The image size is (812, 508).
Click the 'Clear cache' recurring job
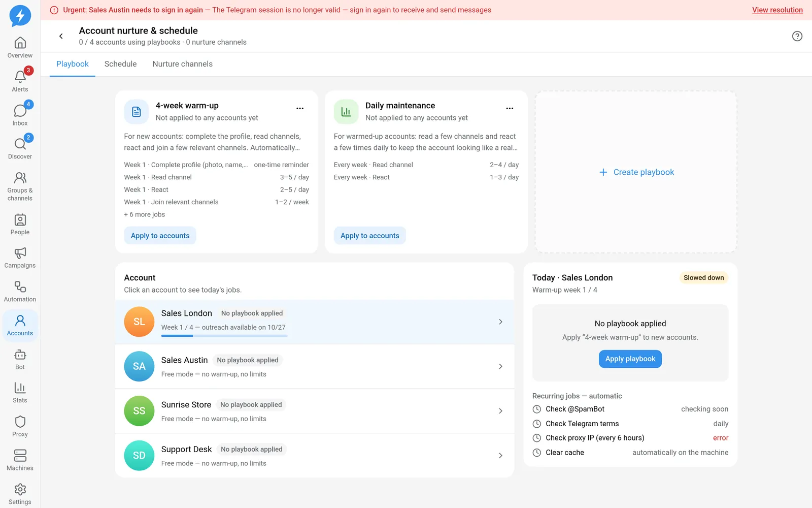coord(630,453)
